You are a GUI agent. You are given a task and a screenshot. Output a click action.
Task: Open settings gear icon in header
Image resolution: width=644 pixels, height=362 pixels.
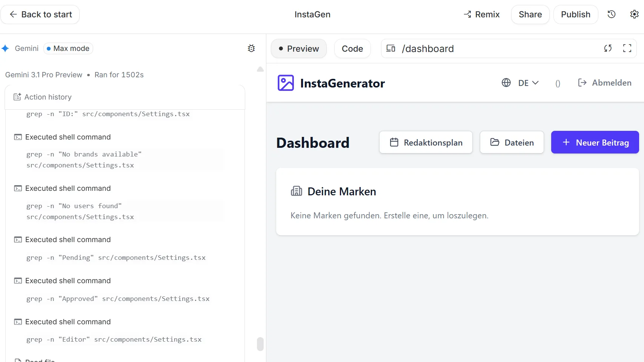pos(634,14)
